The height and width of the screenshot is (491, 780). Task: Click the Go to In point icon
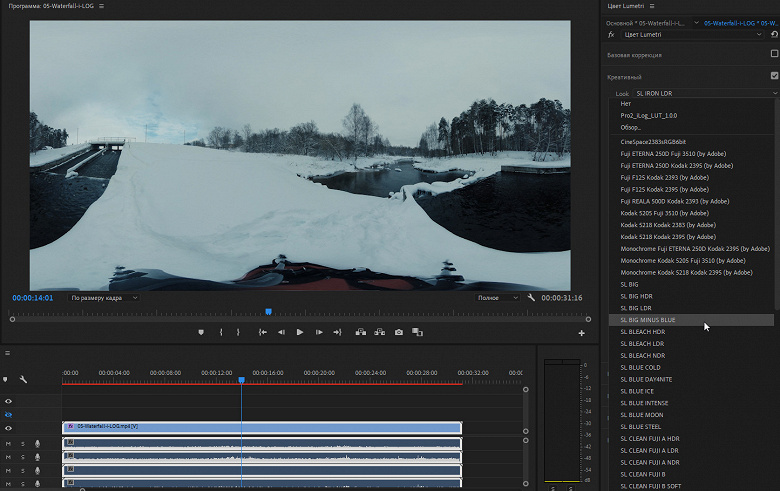tap(262, 332)
